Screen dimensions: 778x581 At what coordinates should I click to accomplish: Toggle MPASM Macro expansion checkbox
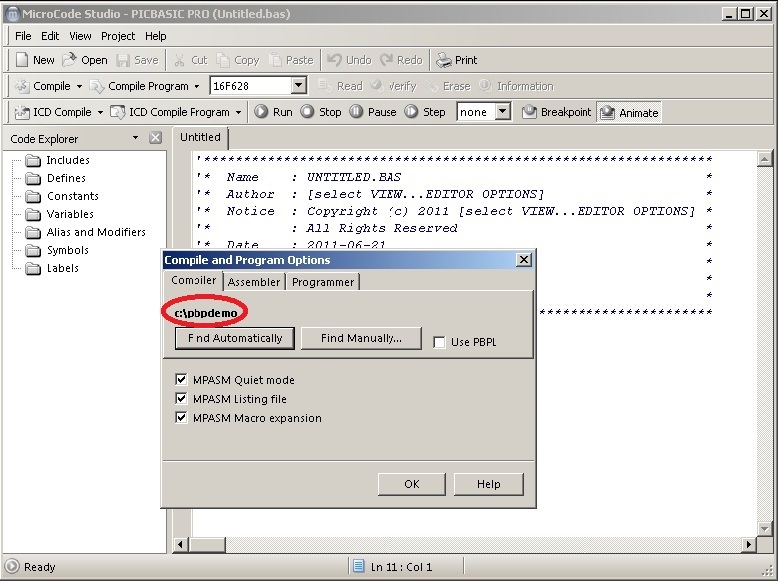click(181, 418)
